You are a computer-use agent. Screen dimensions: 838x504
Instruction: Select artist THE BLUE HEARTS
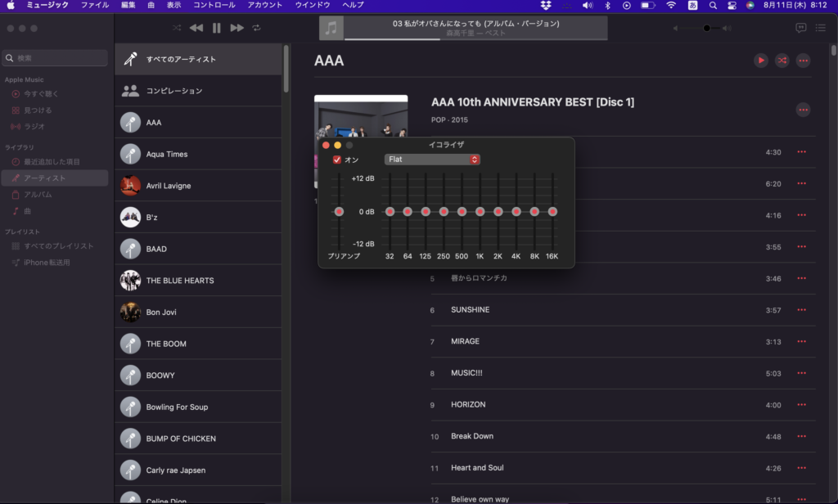tap(198, 281)
